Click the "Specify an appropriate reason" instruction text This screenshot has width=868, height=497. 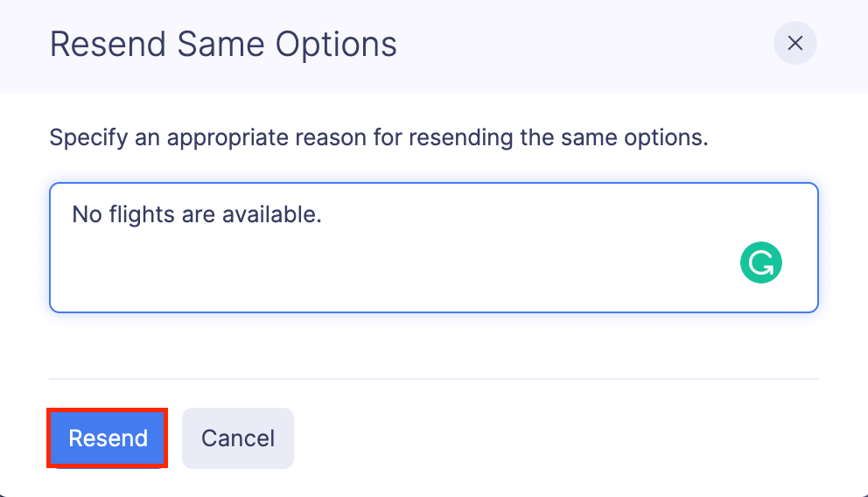pyautogui.click(x=378, y=138)
